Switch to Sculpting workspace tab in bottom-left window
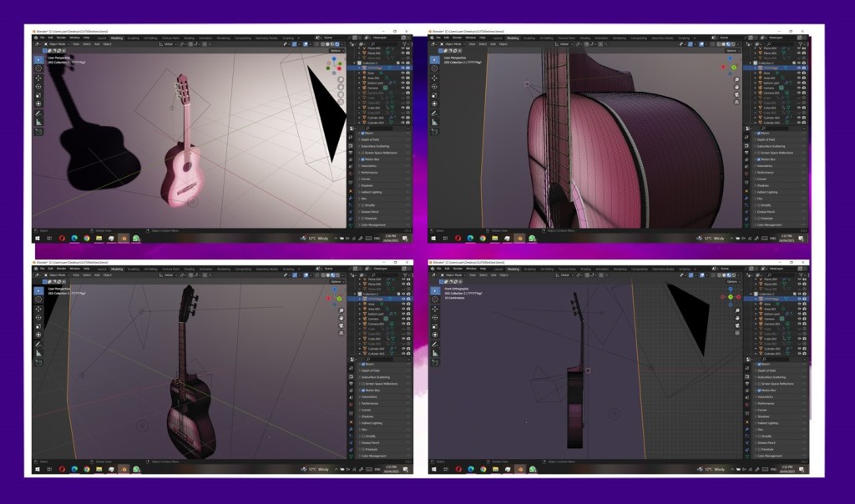The image size is (855, 504). (133, 269)
